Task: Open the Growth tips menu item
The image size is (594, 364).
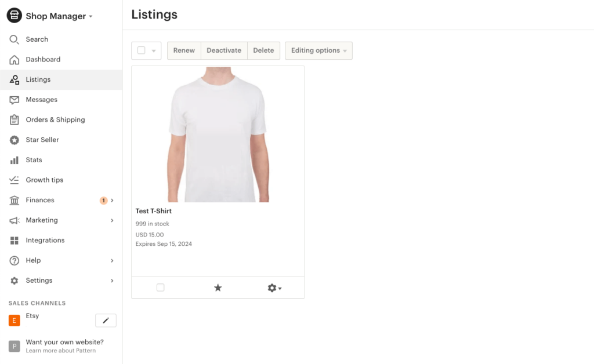Action: click(44, 180)
